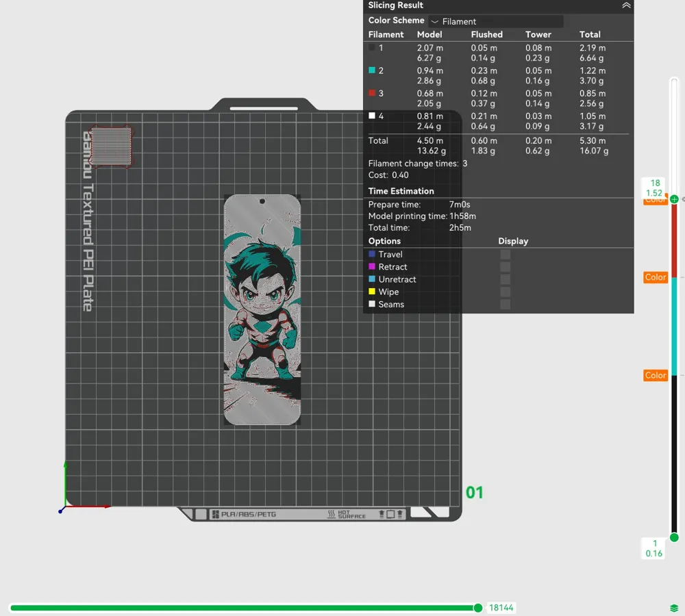
Task: Click the Time Estimation heading
Action: coord(401,191)
